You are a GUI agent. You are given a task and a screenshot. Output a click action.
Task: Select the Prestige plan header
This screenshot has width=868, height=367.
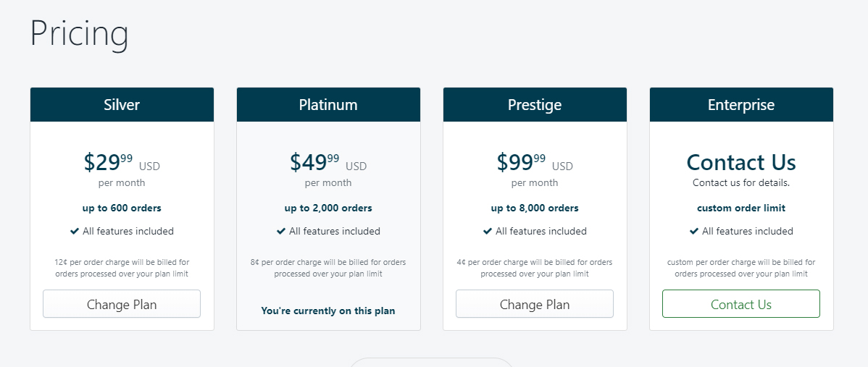[x=535, y=104]
